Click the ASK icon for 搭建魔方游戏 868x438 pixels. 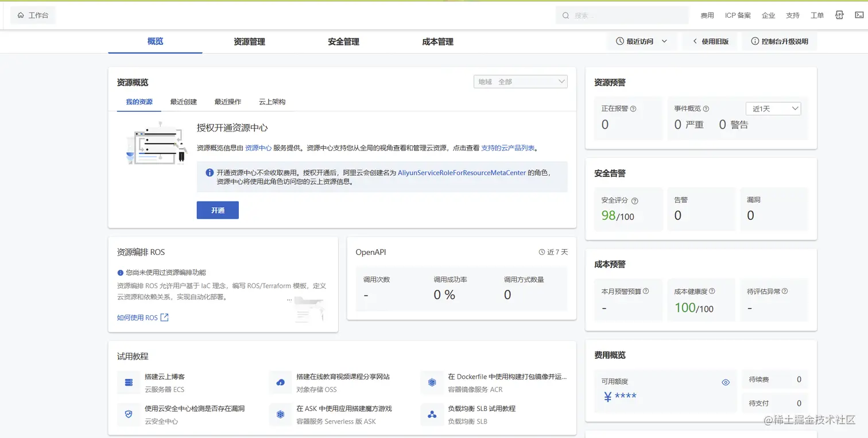[280, 414]
